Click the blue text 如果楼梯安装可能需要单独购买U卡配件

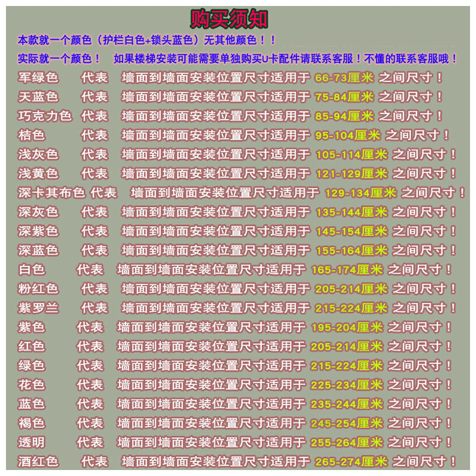[206, 58]
